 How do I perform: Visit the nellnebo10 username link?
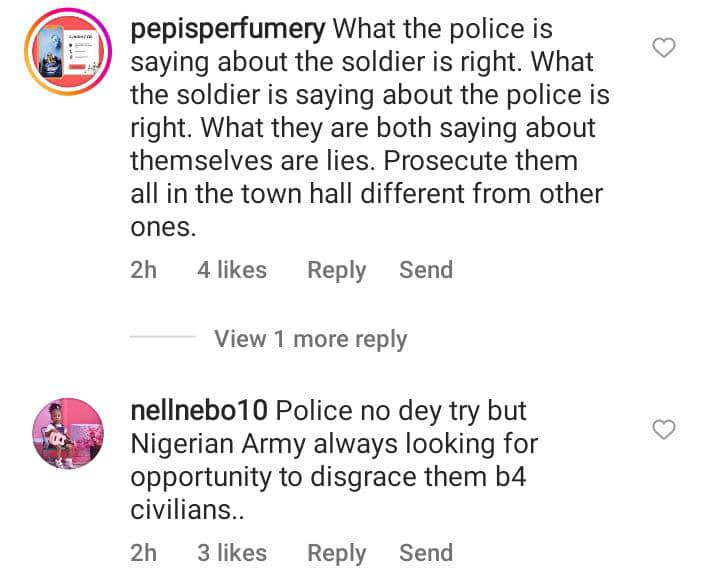(x=199, y=411)
